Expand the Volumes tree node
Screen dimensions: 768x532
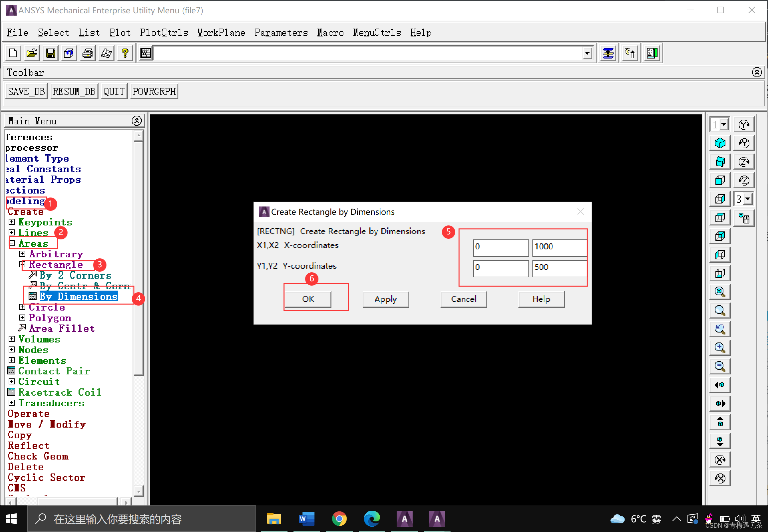pos(12,339)
